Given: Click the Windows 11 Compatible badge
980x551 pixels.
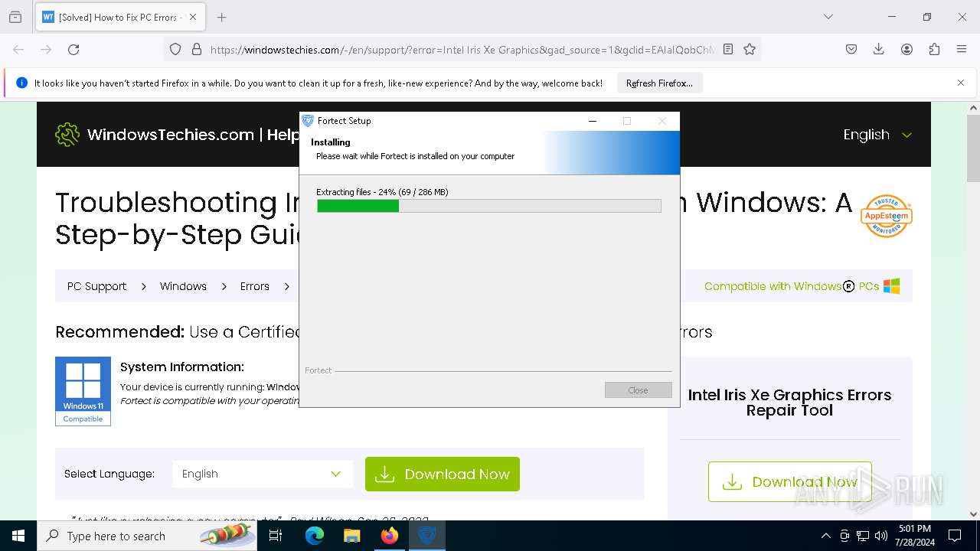Looking at the screenshot, I should pyautogui.click(x=83, y=391).
